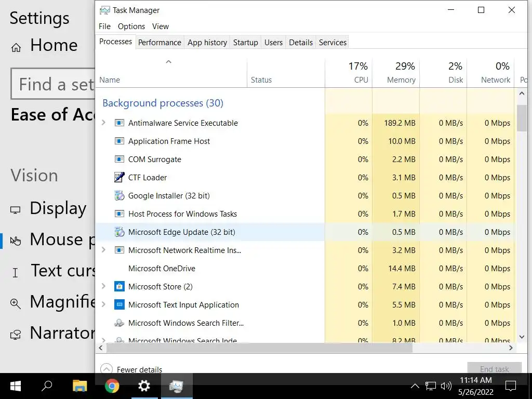Screen dimensions: 532x399
Task: Sort processes by the Name column header
Action: pyautogui.click(x=171, y=73)
